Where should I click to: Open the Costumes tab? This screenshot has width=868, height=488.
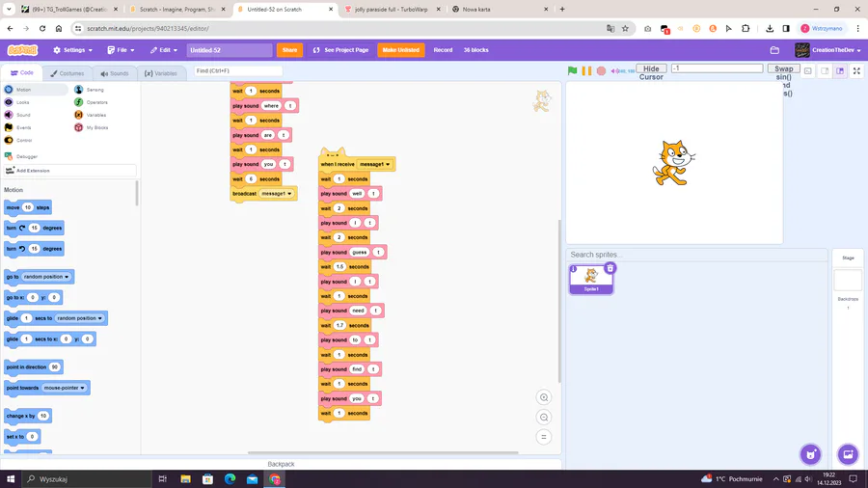(67, 73)
